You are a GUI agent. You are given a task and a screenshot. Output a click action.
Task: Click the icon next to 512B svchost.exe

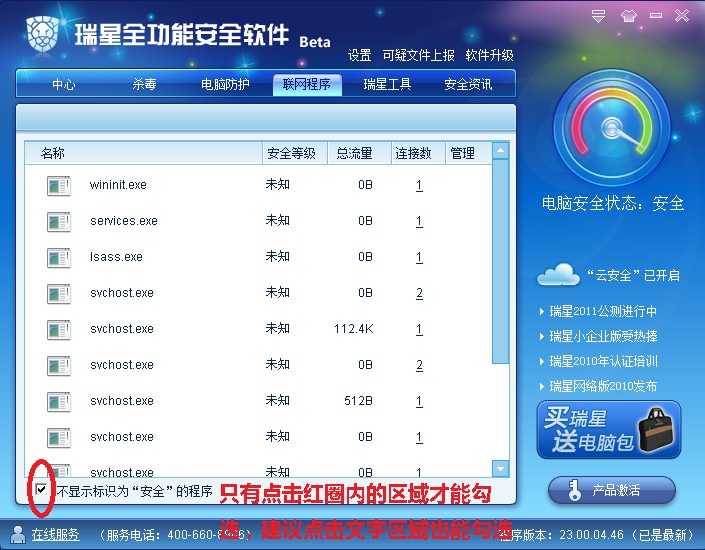(58, 401)
